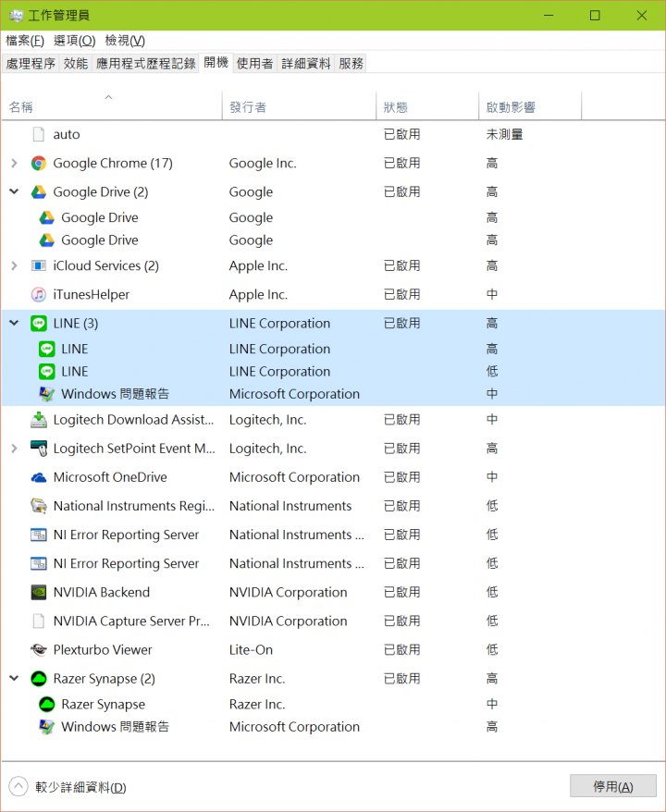The image size is (666, 812).
Task: Switch to the 效能 tab
Action: [x=76, y=64]
